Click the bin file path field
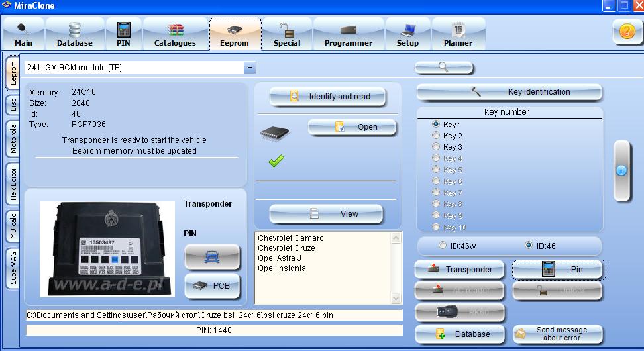This screenshot has width=644, height=351. [214, 315]
